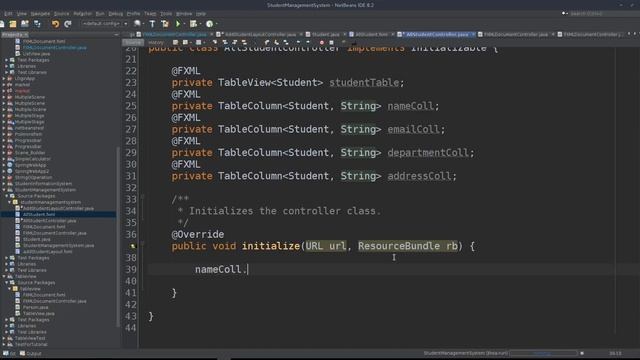The width and height of the screenshot is (640, 360).
Task: Open the Debug menu
Action: coord(116,13)
